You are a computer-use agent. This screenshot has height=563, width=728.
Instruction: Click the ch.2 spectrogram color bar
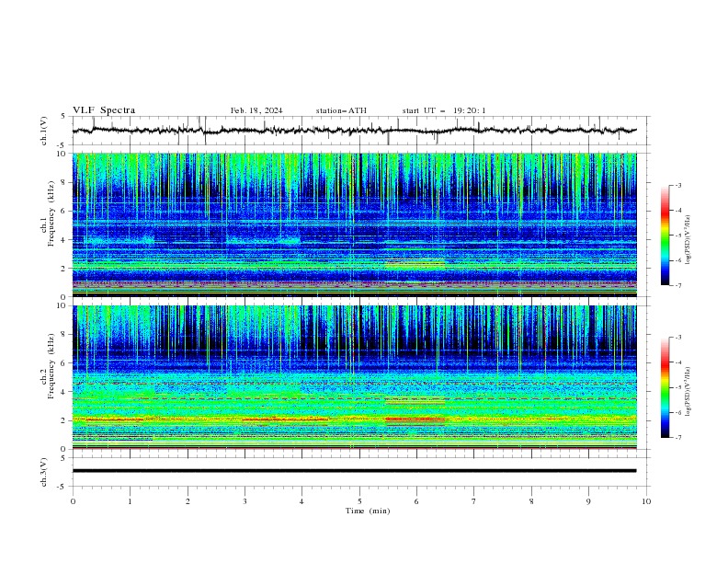(665, 387)
